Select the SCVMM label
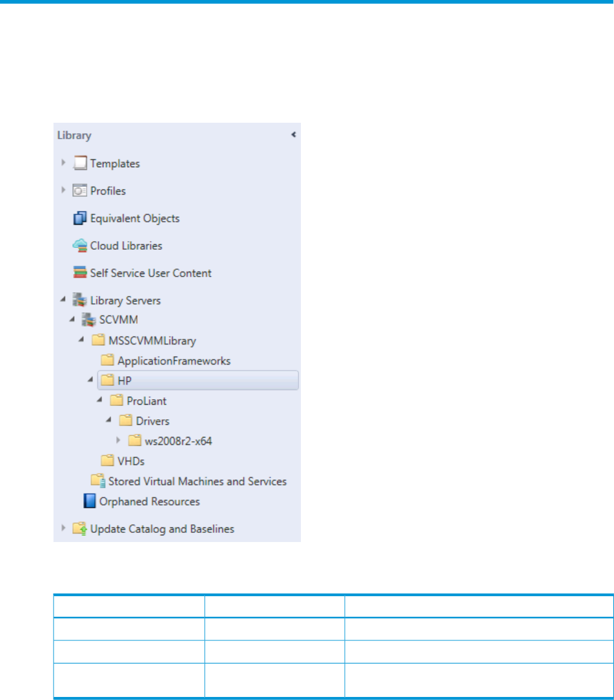Viewport: 614px width, 700px height. point(119,320)
